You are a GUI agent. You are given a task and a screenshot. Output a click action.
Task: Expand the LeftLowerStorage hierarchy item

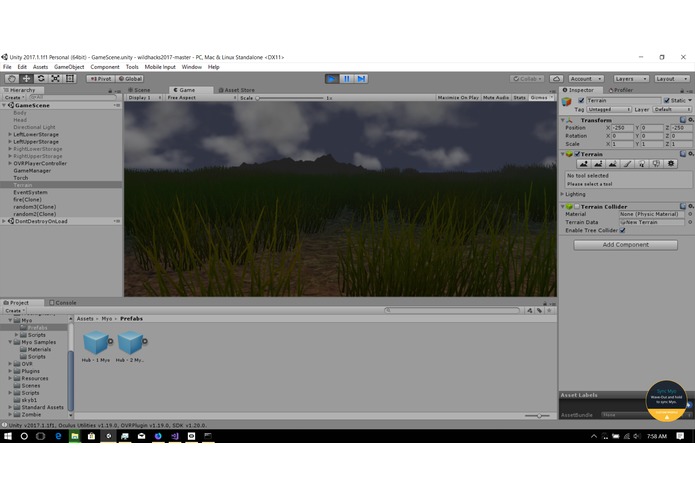[10, 134]
